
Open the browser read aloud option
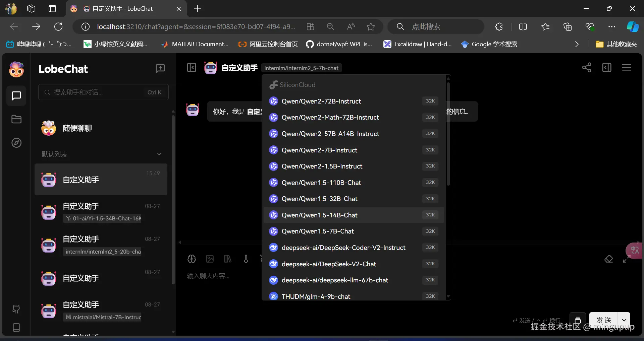(x=351, y=27)
